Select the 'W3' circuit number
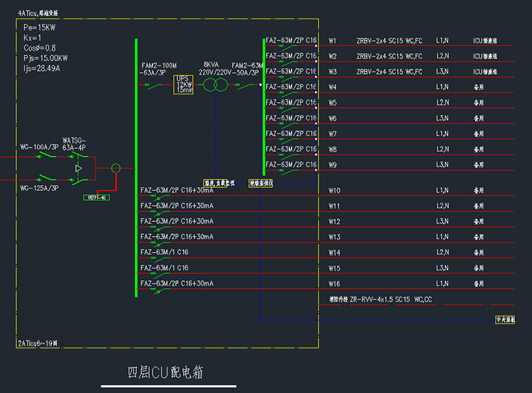The height and width of the screenshot is (393, 532). point(333,72)
